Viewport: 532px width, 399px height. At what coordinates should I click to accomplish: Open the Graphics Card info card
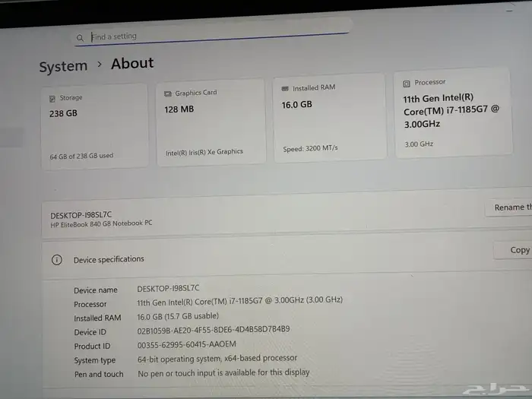pyautogui.click(x=211, y=122)
